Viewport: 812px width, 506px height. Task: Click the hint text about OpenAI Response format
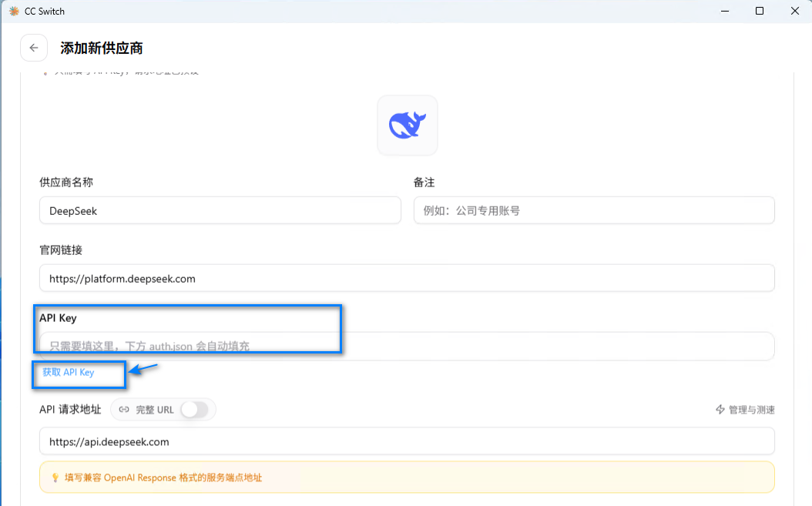click(163, 478)
